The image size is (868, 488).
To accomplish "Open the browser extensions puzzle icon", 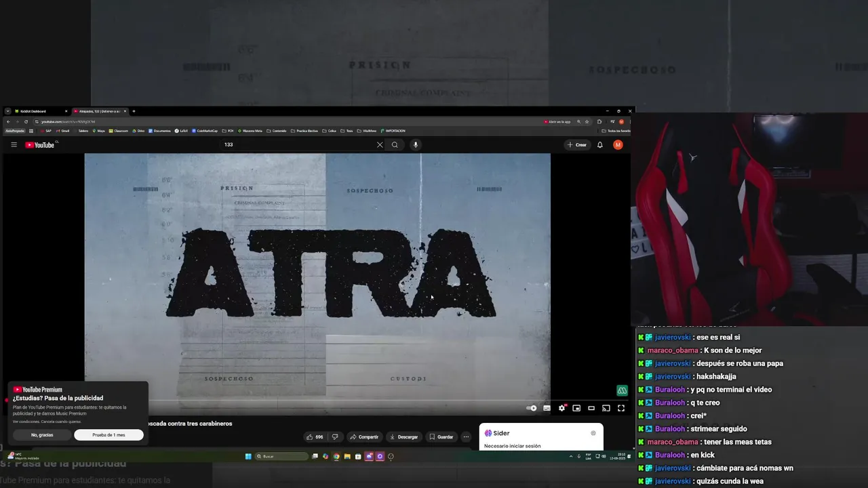I will (x=599, y=121).
